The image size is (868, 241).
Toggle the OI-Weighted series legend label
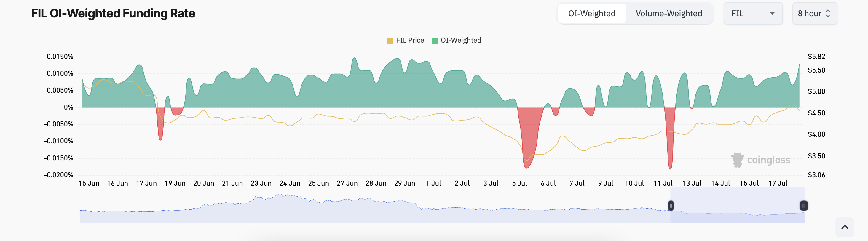[x=461, y=40]
